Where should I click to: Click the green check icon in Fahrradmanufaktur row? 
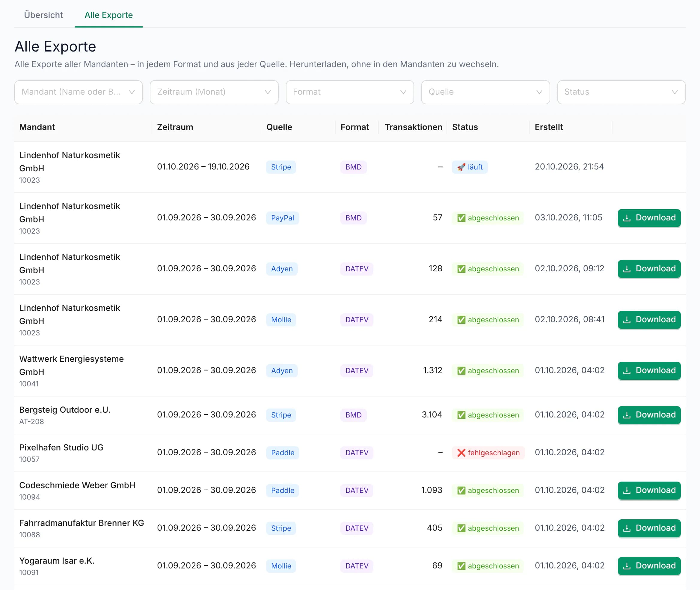(x=461, y=528)
